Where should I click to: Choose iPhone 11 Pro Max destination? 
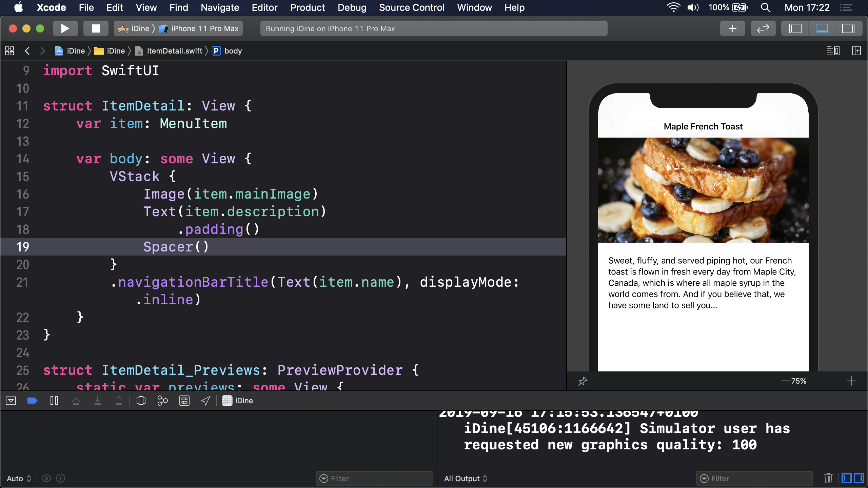coord(204,28)
